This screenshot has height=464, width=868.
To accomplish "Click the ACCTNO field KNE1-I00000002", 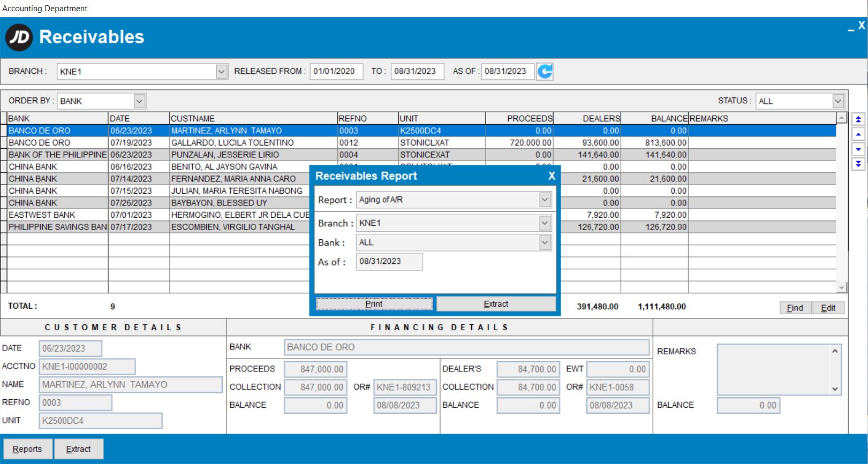I will 87,367.
